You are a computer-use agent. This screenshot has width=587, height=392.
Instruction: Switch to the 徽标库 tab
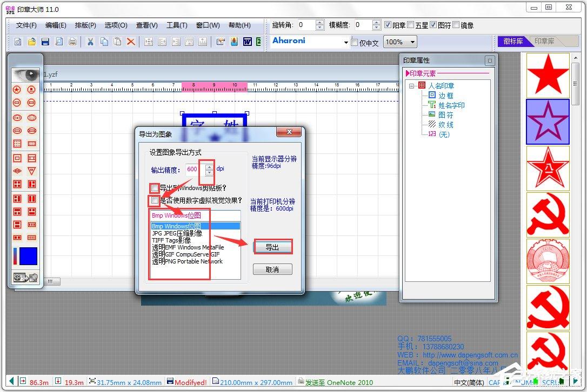(513, 41)
